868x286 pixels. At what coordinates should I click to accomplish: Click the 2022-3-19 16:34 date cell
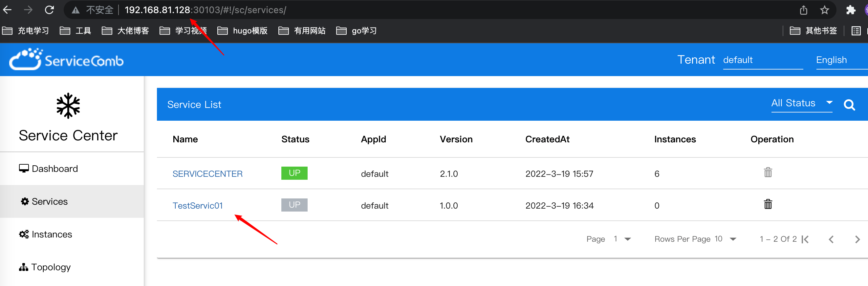559,206
